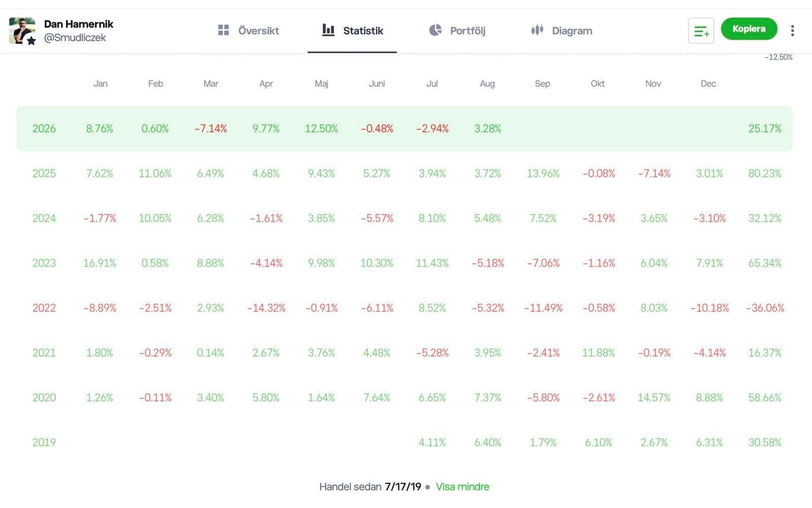Open the Diagram candlestick icon

pos(537,30)
